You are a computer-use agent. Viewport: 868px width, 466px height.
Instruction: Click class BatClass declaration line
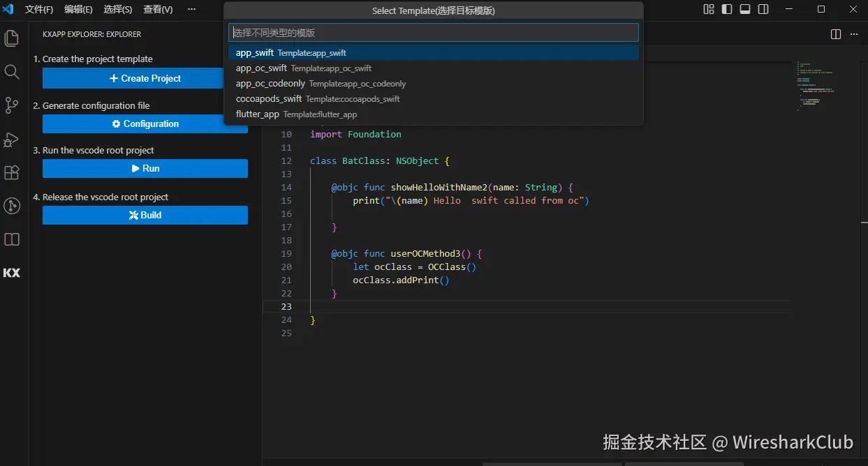coord(380,160)
